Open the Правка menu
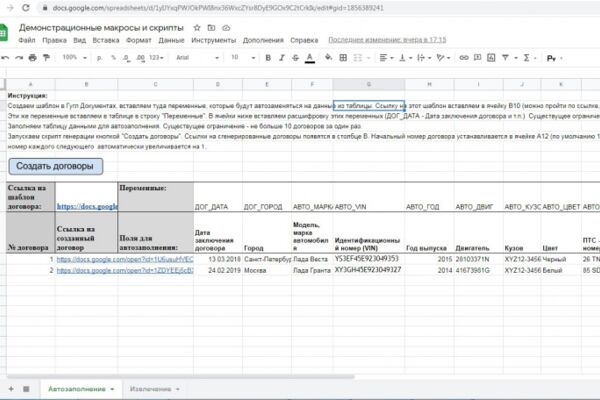 pyautogui.click(x=54, y=40)
